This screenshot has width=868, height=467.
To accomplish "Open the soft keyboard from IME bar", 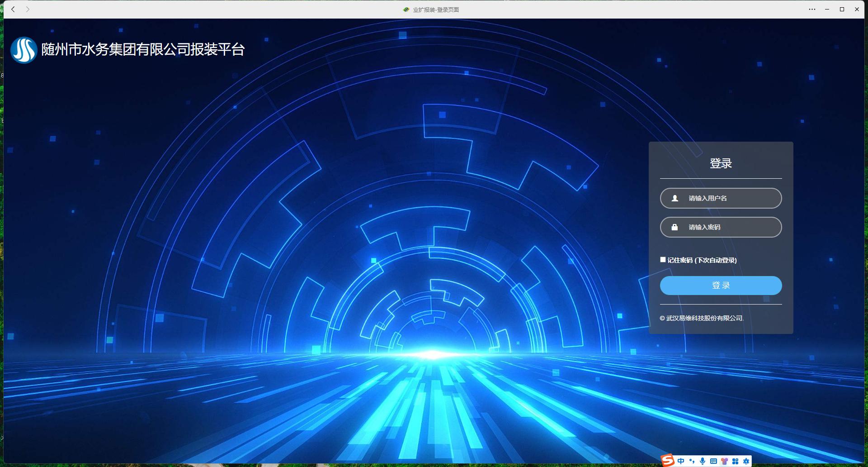I will click(713, 461).
